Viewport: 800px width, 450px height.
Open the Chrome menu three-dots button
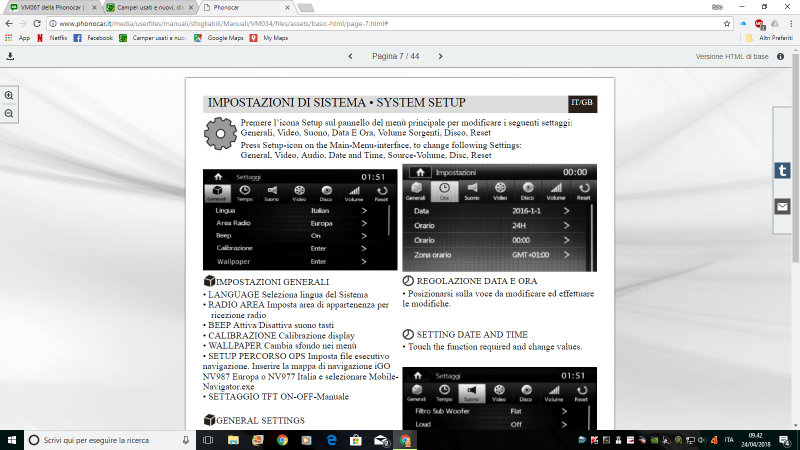click(x=790, y=23)
